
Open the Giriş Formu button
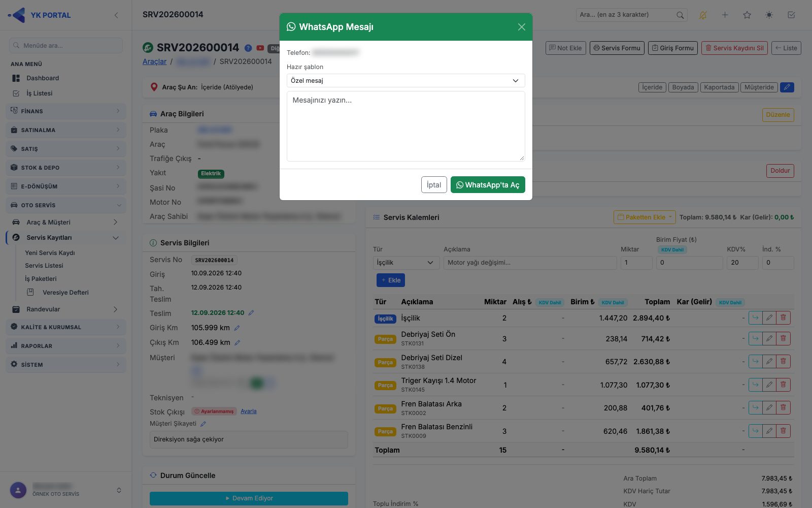pos(673,48)
